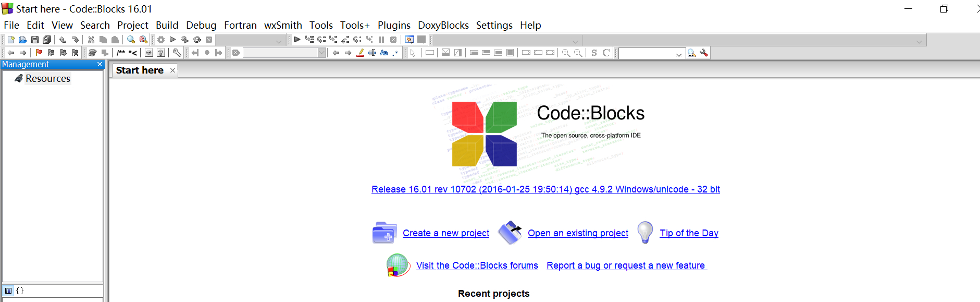Click the DoxyBlocks block comment icon
This screenshot has height=302, width=980.
121,53
